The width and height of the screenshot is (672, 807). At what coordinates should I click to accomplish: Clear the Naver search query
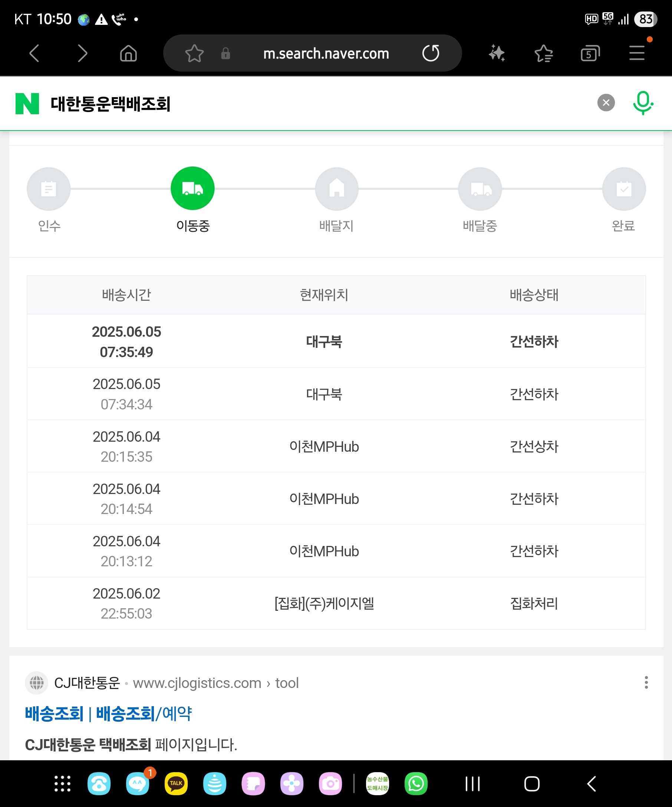point(606,103)
